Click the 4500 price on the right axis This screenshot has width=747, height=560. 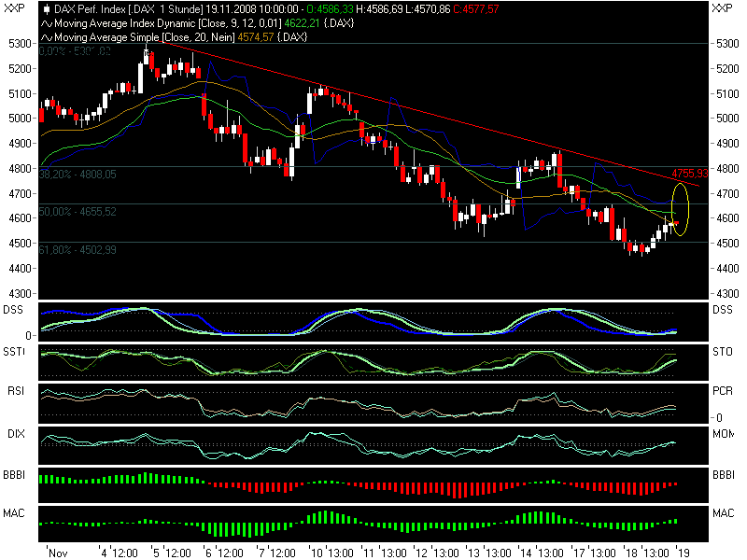click(727, 244)
